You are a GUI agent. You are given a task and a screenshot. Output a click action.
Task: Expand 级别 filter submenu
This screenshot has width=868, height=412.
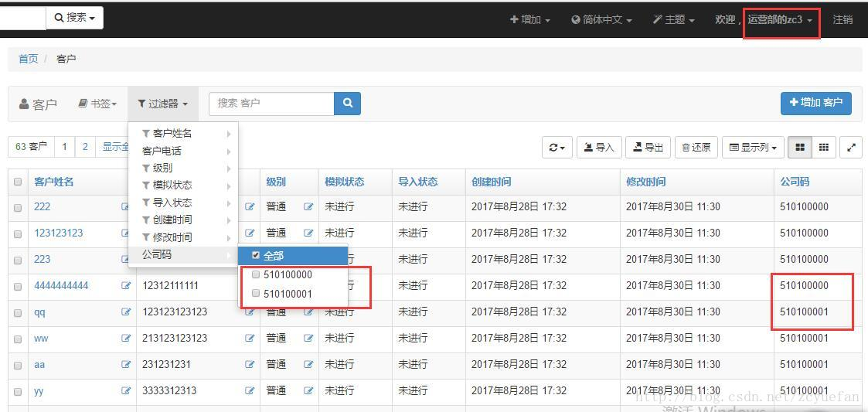pos(183,168)
